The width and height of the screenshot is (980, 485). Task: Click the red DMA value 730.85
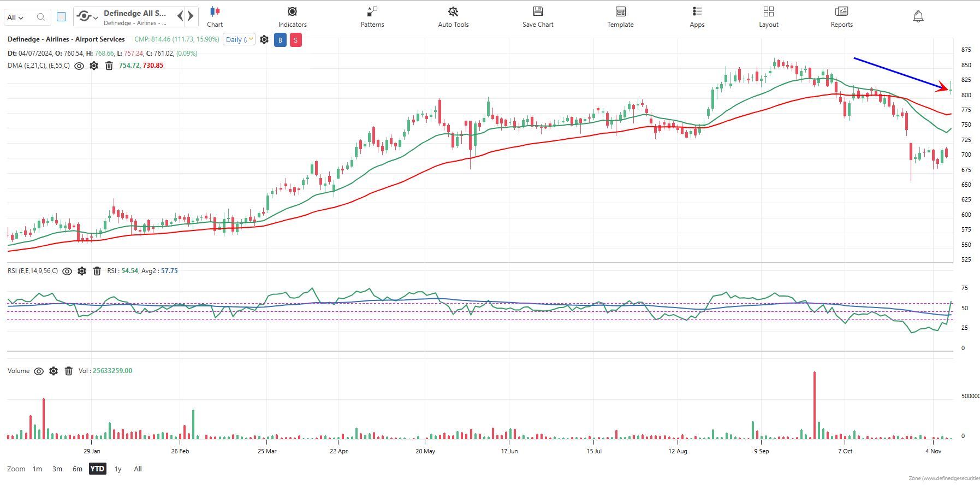point(153,66)
